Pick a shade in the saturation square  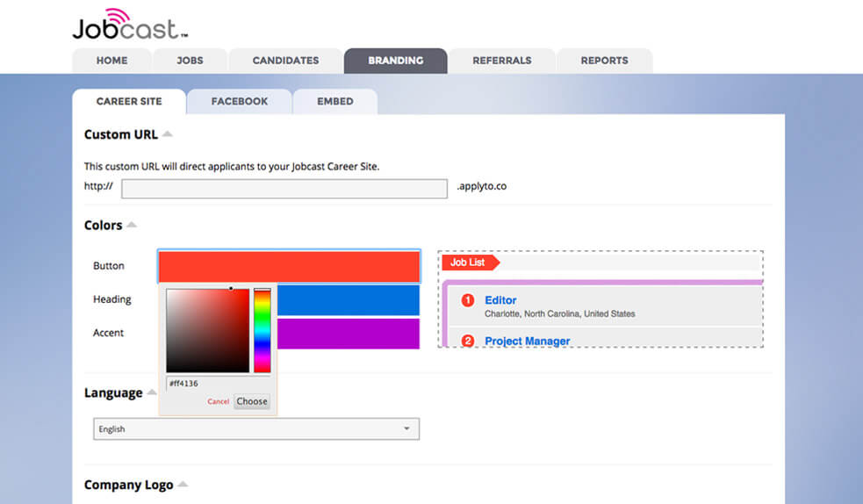pos(207,330)
